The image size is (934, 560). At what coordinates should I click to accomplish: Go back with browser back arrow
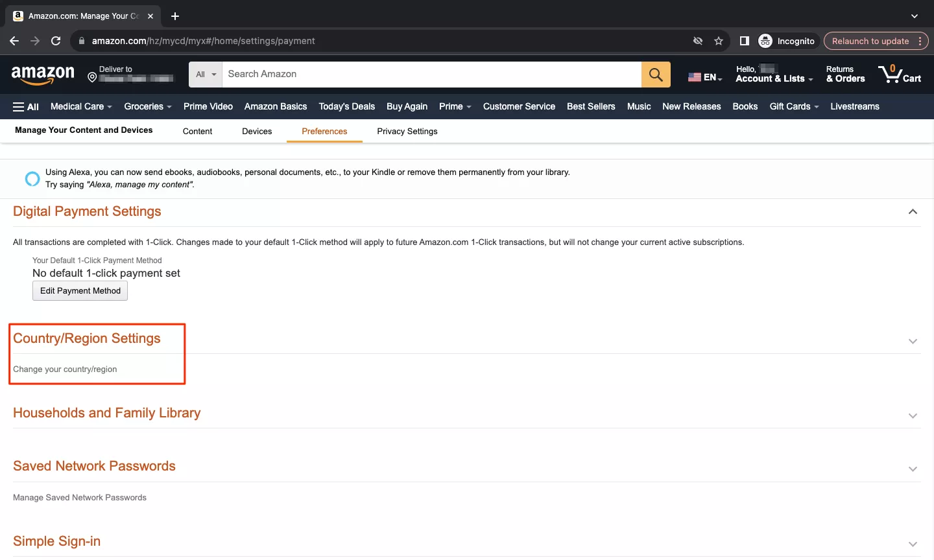click(x=14, y=41)
